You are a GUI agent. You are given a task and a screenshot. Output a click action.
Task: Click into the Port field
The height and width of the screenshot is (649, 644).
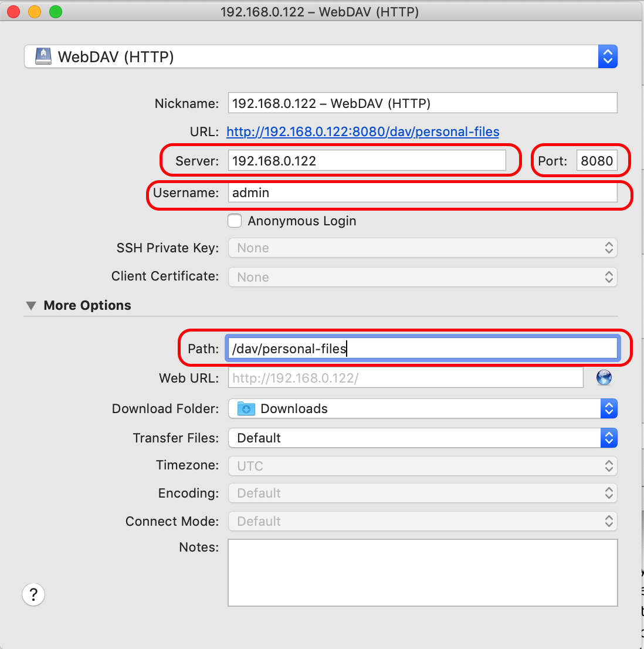(597, 161)
